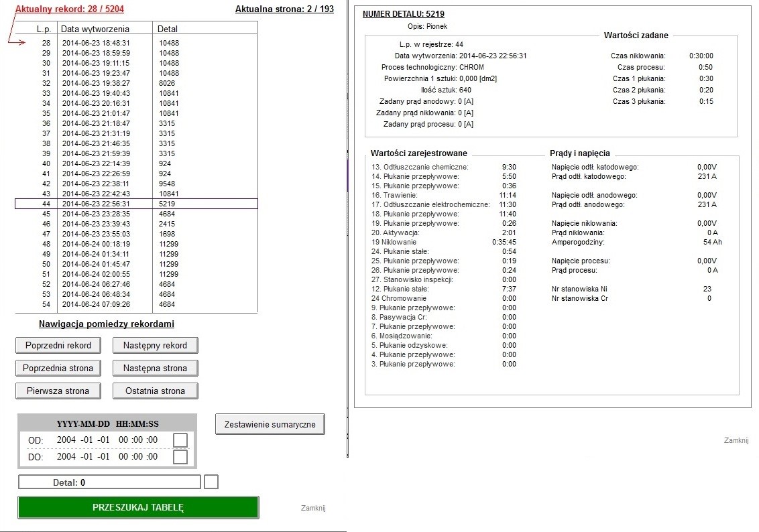Image resolution: width=759 pixels, height=532 pixels.
Task: Close the record list via Zamknij
Action: tap(313, 508)
